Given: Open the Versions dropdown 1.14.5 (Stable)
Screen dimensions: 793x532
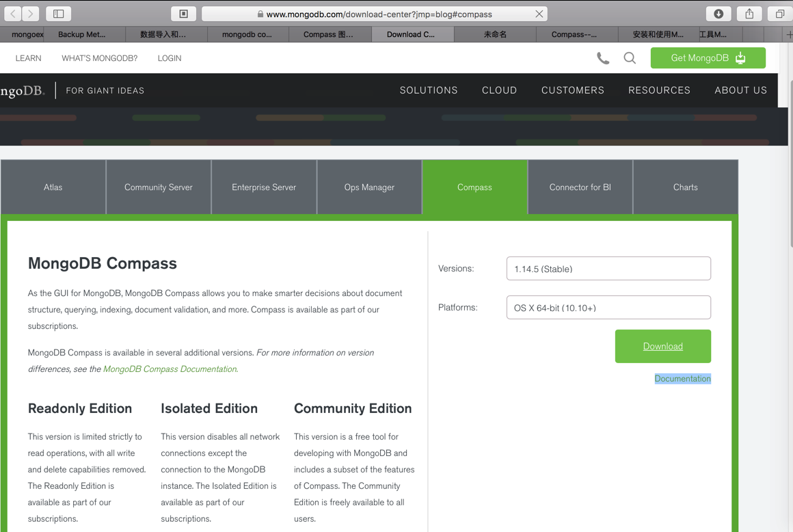Looking at the screenshot, I should (x=608, y=269).
